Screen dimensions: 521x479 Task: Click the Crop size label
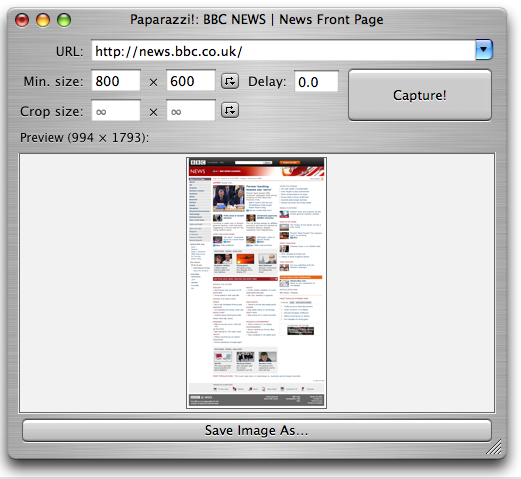[51, 111]
